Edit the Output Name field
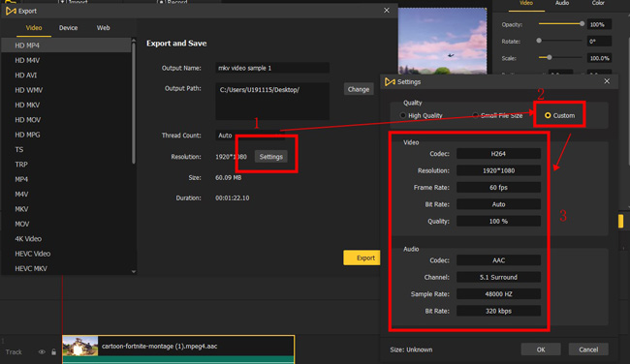 point(272,68)
